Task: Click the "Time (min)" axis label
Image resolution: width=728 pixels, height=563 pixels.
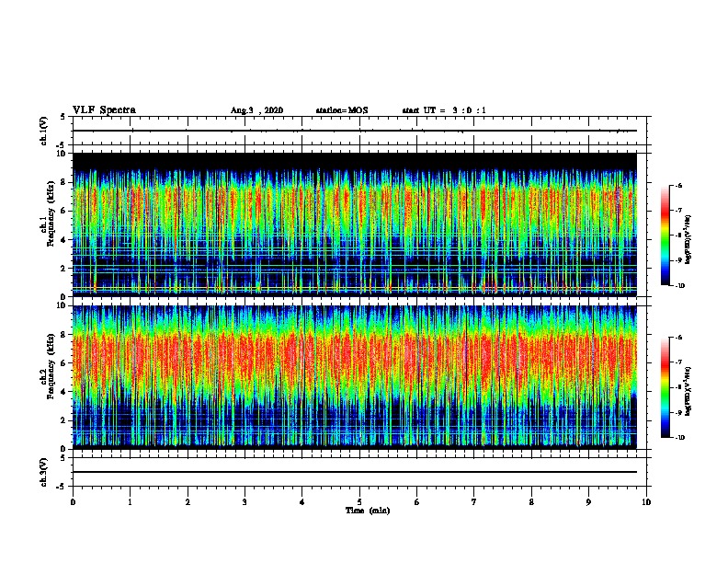Action: [368, 511]
